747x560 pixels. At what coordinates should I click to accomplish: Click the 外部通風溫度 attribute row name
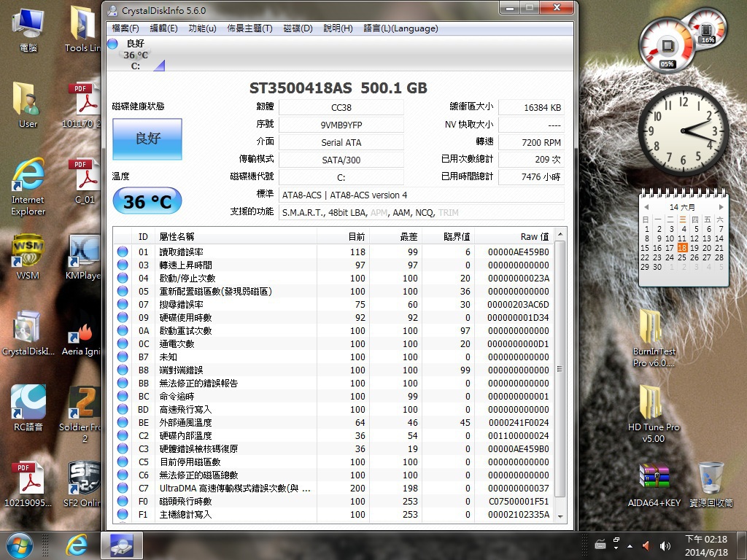[185, 422]
